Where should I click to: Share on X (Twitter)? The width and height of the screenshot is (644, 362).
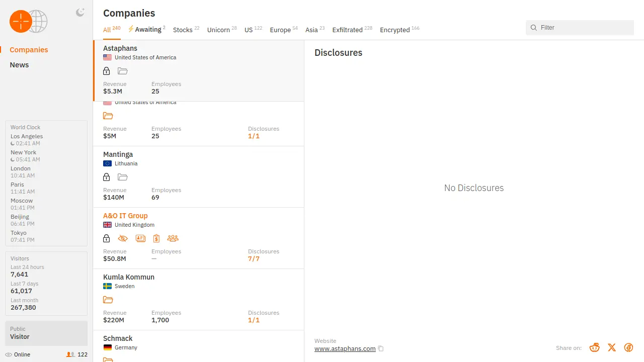coord(612,347)
